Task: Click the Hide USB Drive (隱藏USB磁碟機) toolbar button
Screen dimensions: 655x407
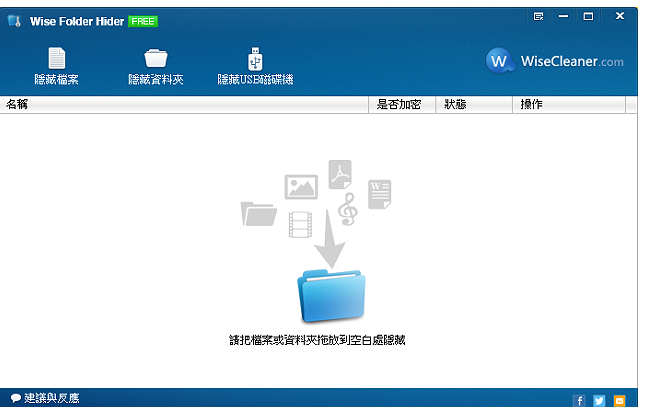Action: tap(255, 66)
